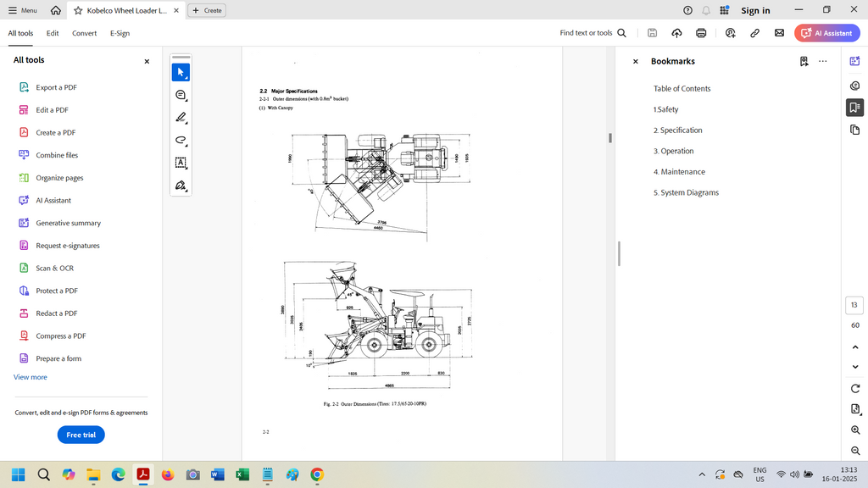Go to the next page arrow
The image size is (868, 488).
(x=854, y=367)
